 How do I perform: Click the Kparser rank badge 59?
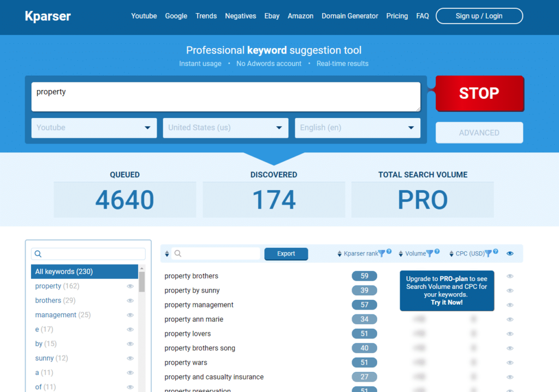pyautogui.click(x=364, y=276)
